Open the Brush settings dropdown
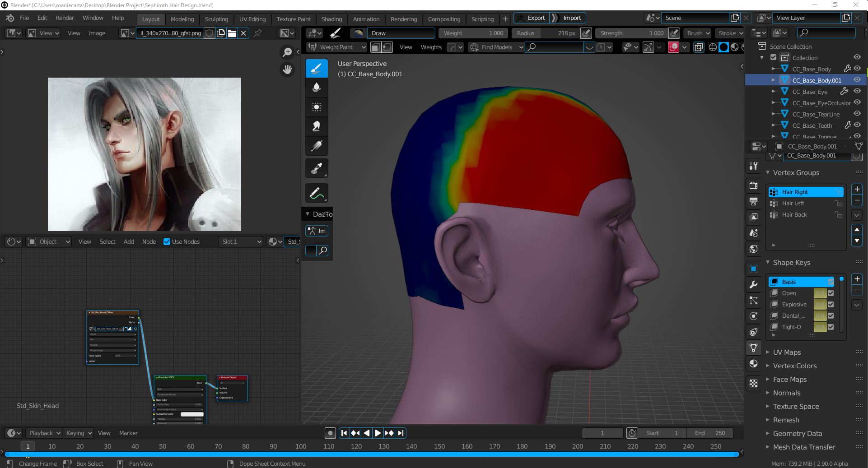Image resolution: width=868 pixels, height=468 pixels. 698,33
